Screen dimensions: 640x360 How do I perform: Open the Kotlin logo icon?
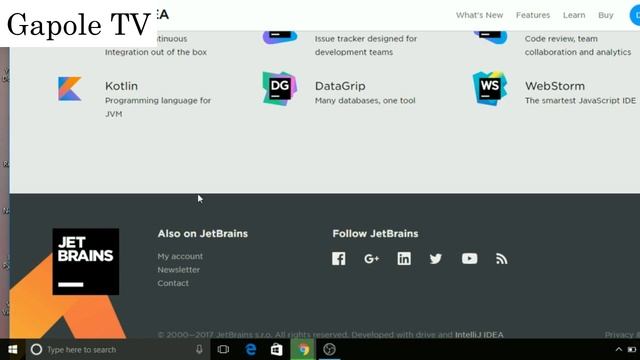(x=70, y=89)
